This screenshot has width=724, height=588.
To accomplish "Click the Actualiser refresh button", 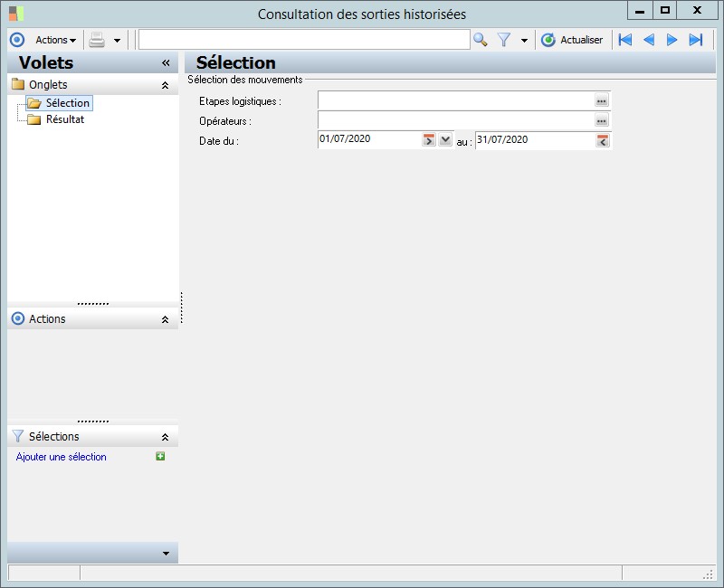I will coord(572,40).
